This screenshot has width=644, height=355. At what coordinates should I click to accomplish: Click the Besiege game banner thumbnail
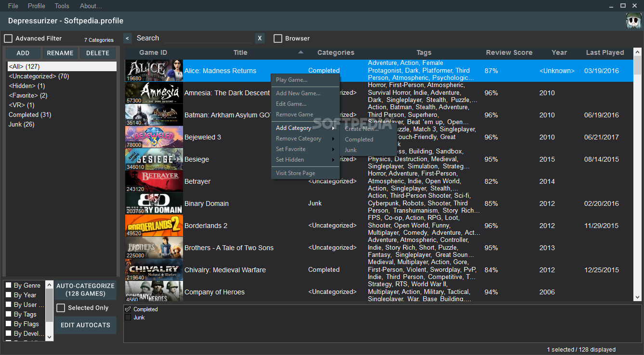coord(154,159)
